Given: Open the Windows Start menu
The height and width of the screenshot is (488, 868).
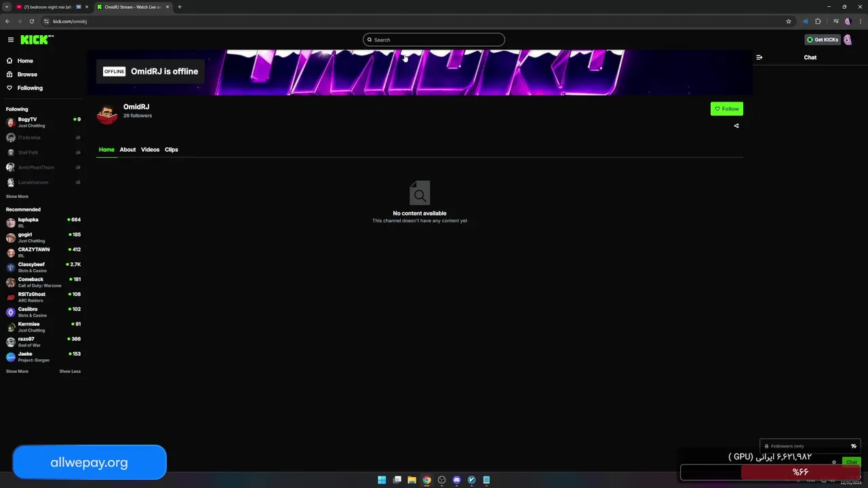Looking at the screenshot, I should click(382, 480).
